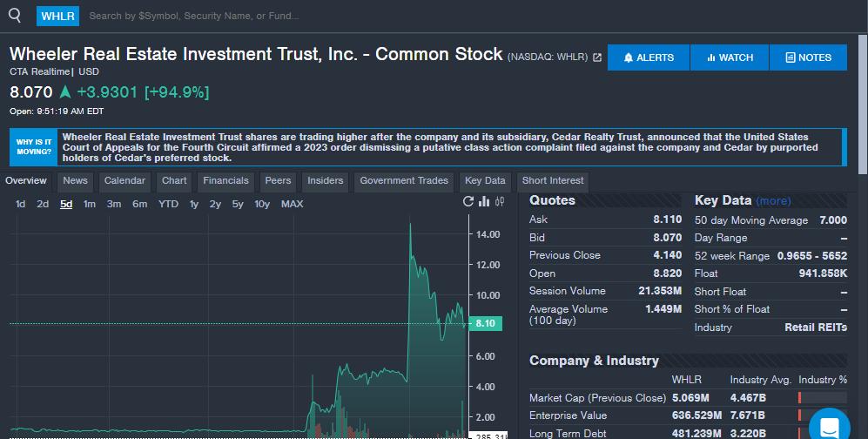The width and height of the screenshot is (868, 439).
Task: Click the Market Cap WHLR value 5.069M
Action: (x=690, y=397)
